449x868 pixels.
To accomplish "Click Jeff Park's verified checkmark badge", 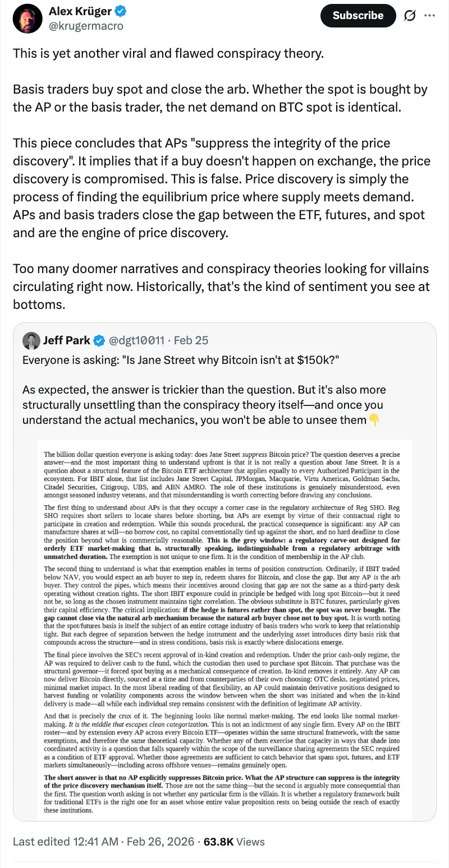I will [99, 340].
